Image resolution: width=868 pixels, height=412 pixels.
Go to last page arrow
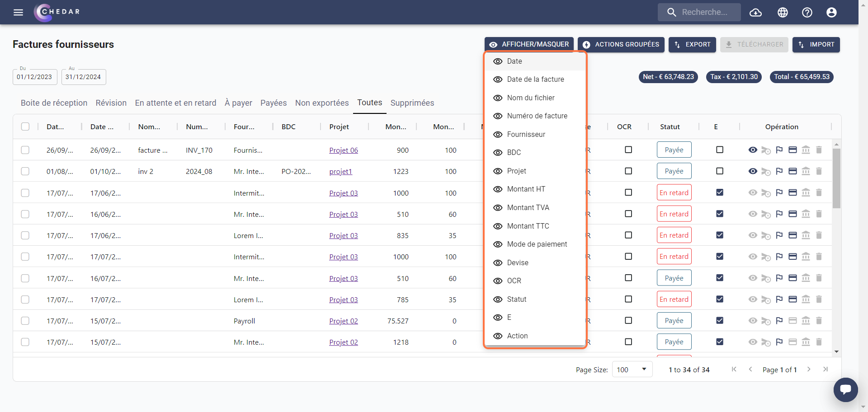(x=826, y=370)
